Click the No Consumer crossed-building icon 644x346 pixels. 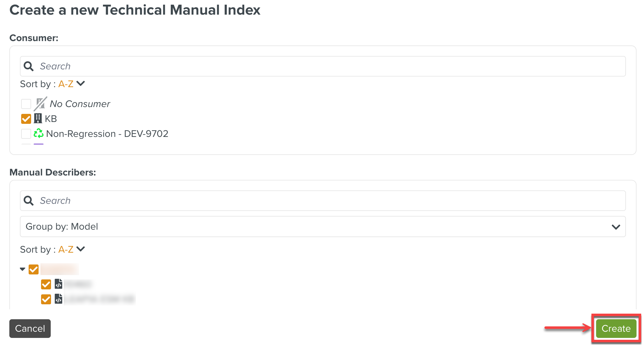(x=40, y=104)
